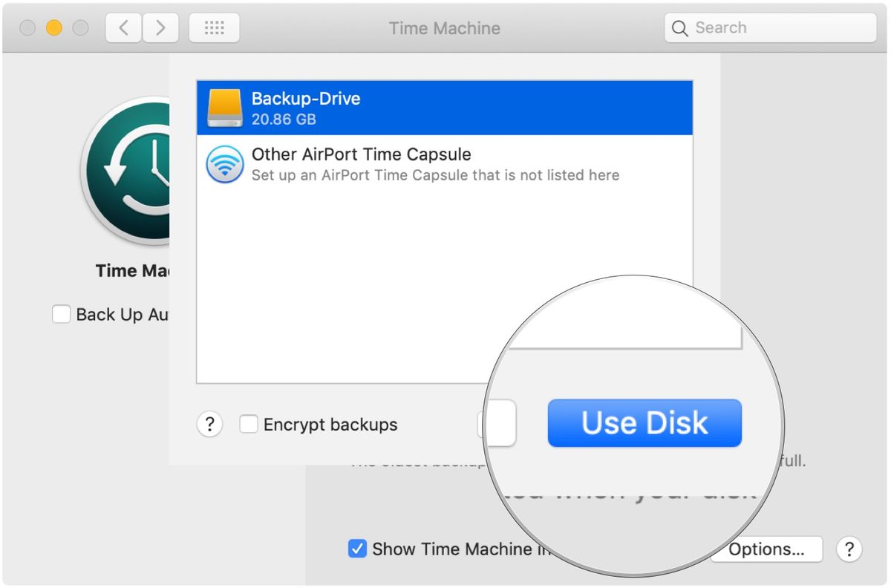
Task: Click the help button near Options
Action: coord(849,549)
